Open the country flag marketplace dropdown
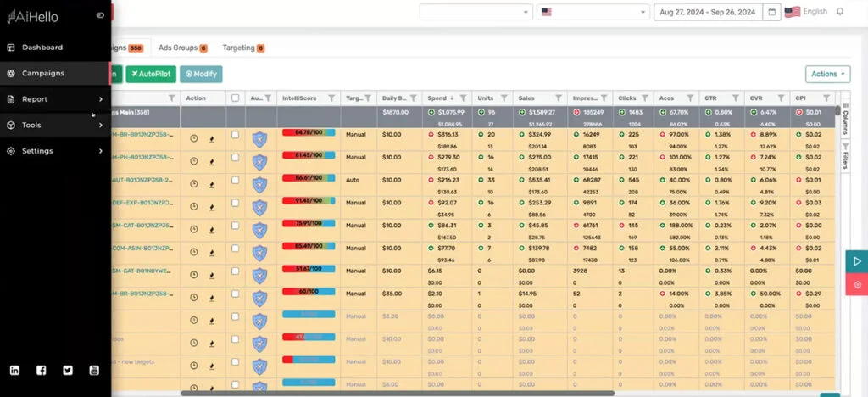The height and width of the screenshot is (397, 868). point(592,12)
